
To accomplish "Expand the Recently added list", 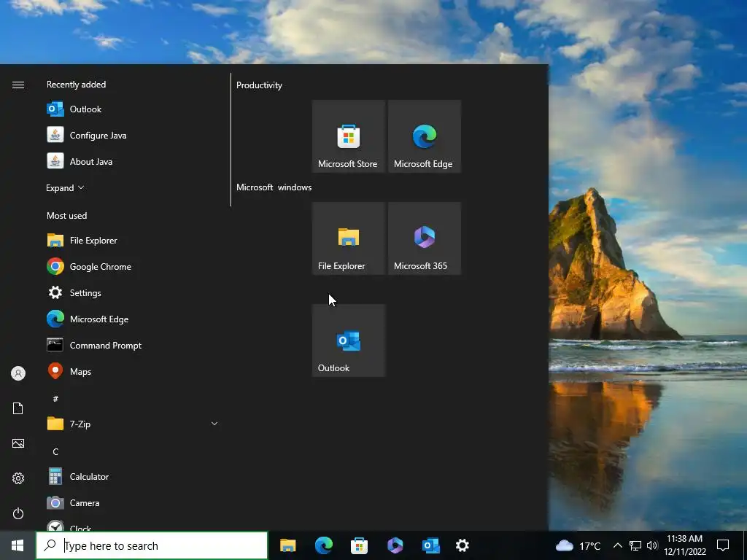I will (65, 187).
